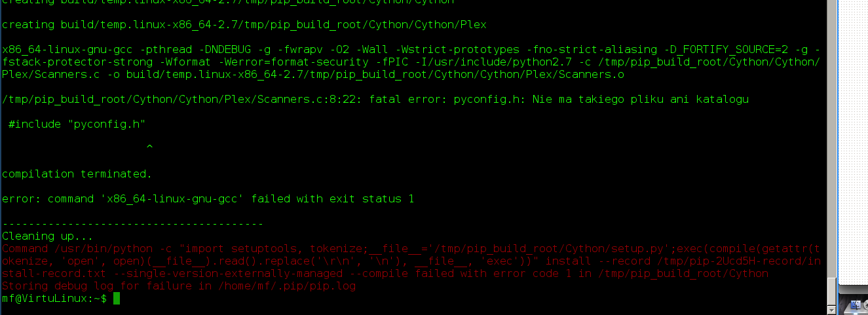868x315 pixels.
Task: Click the scrollbar down arrow button
Action: [x=832, y=310]
